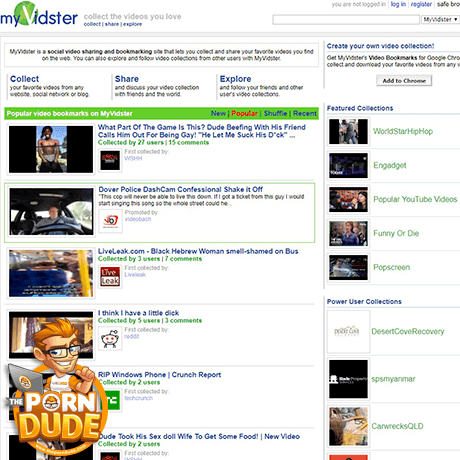Click the register link
The image size is (460, 460).
[421, 4]
